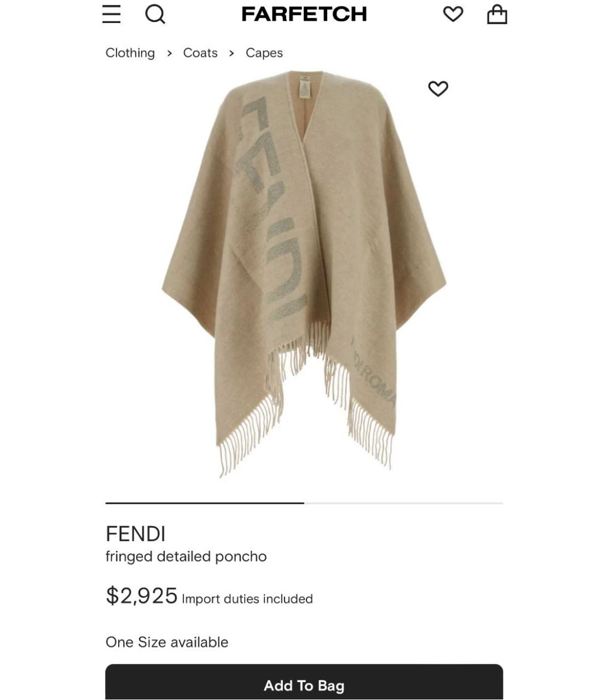The height and width of the screenshot is (700, 591).
Task: Open the Coats breadcrumb category
Action: click(x=200, y=53)
